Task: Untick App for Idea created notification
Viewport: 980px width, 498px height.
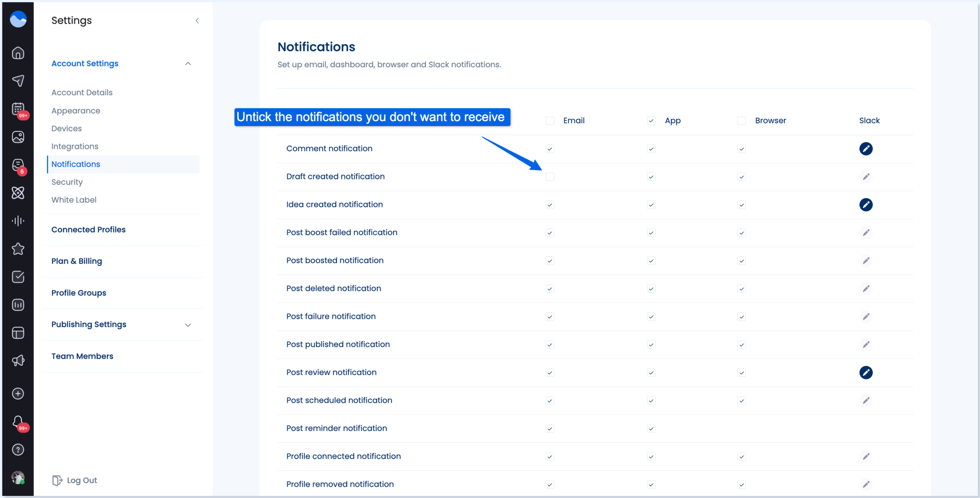Action: pyautogui.click(x=651, y=205)
